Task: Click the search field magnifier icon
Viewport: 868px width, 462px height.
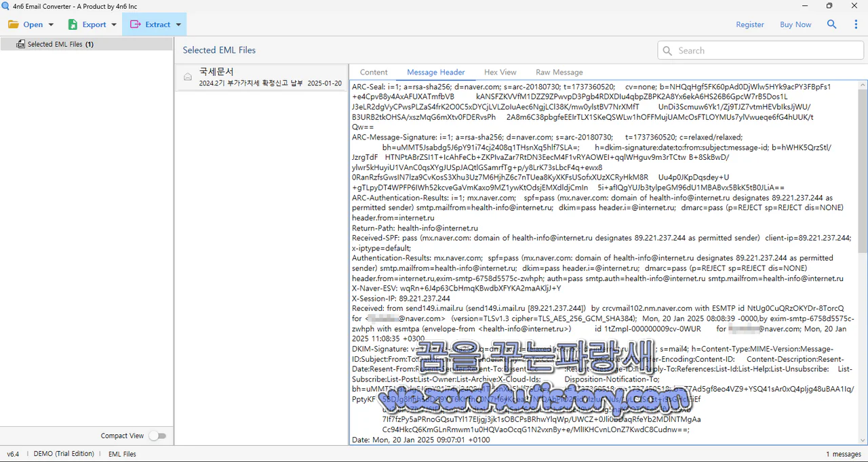Action: click(x=667, y=51)
